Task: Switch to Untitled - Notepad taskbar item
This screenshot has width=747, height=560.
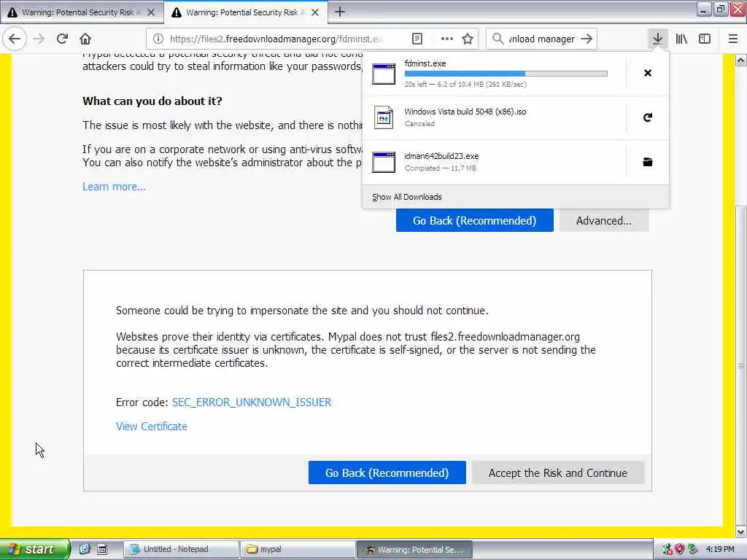Action: [x=181, y=549]
